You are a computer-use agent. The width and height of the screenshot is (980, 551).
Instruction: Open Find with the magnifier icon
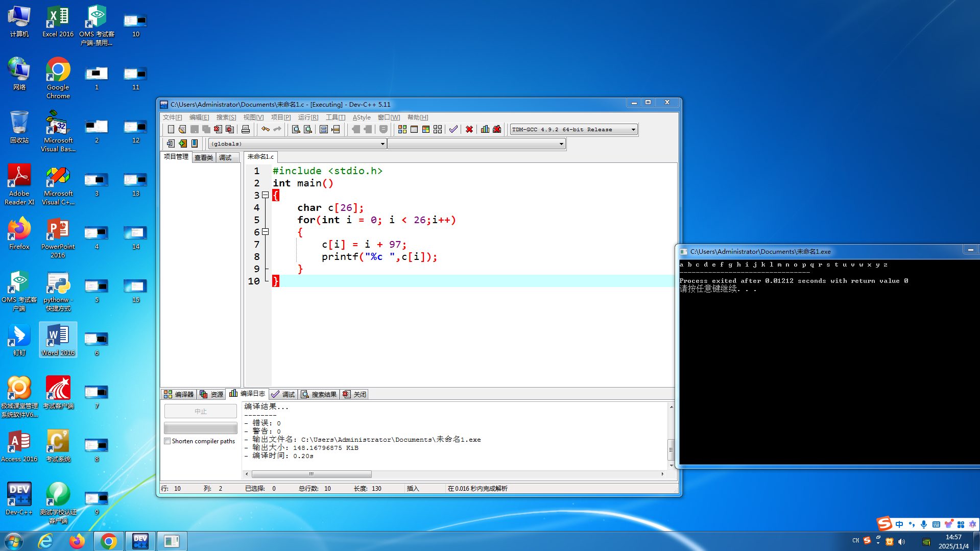pyautogui.click(x=296, y=130)
